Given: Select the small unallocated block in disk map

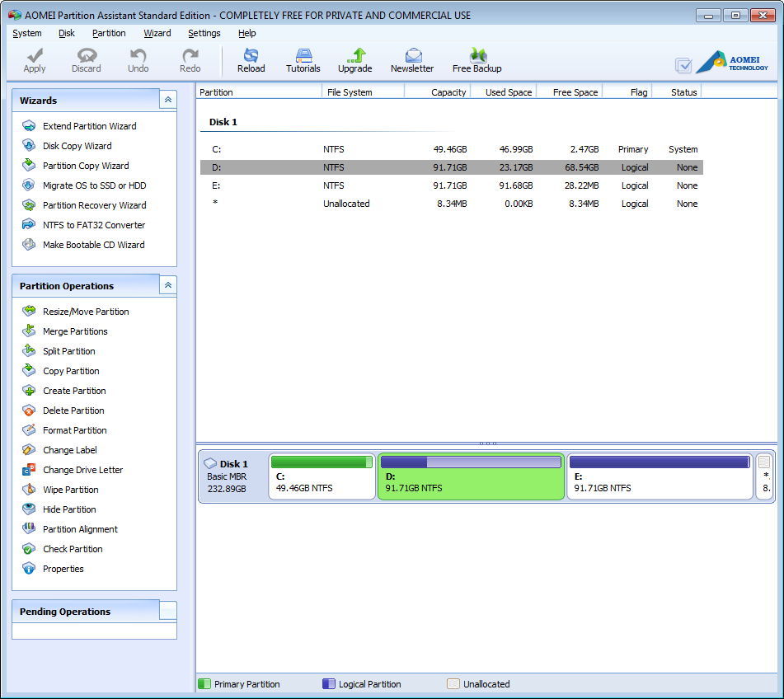Looking at the screenshot, I should (764, 476).
